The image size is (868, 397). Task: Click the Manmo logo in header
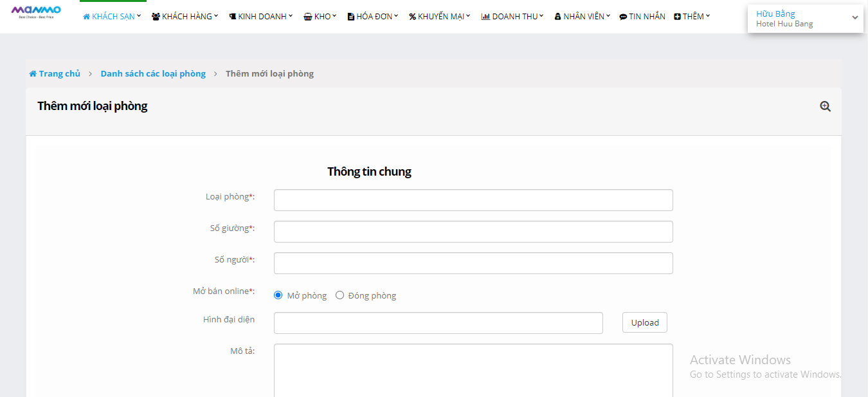point(36,12)
